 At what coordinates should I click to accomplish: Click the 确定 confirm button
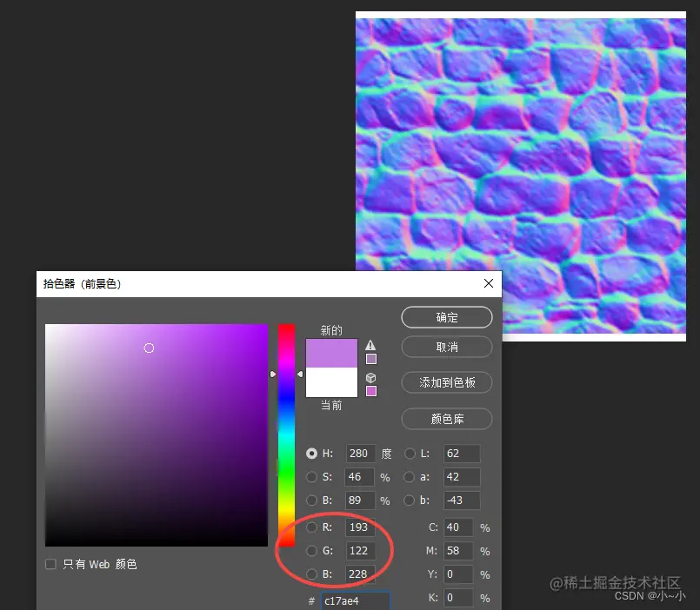446,317
